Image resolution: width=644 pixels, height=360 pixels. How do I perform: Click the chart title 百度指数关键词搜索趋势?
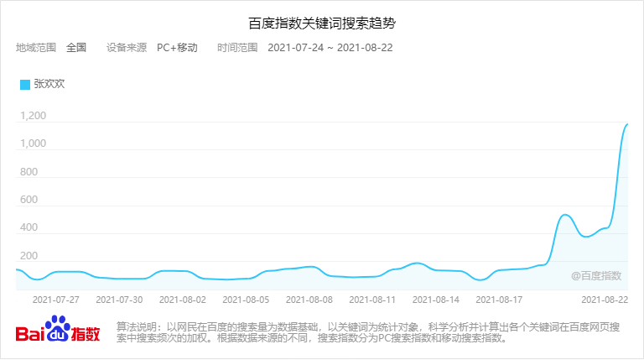[322, 23]
